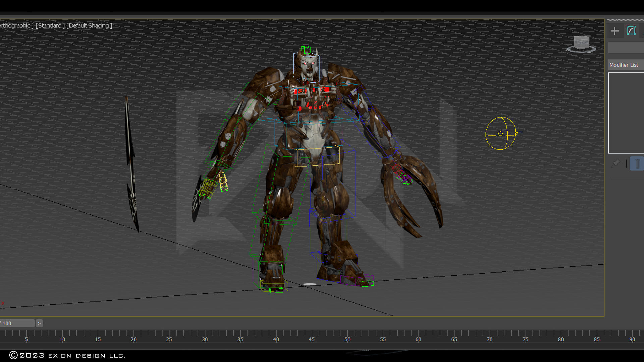Screen dimensions: 644x362
Task: Click frame 80 on the timeline
Action: pyautogui.click(x=561, y=339)
